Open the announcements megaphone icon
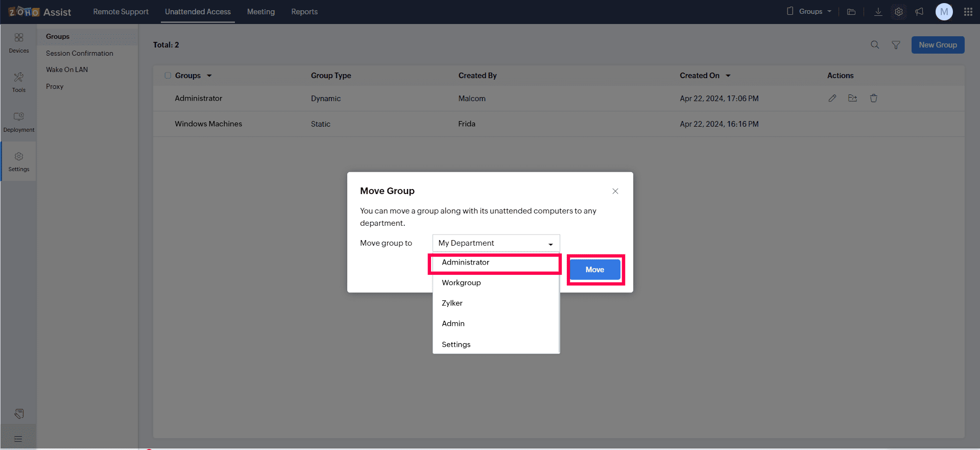The height and width of the screenshot is (450, 980). point(919,12)
